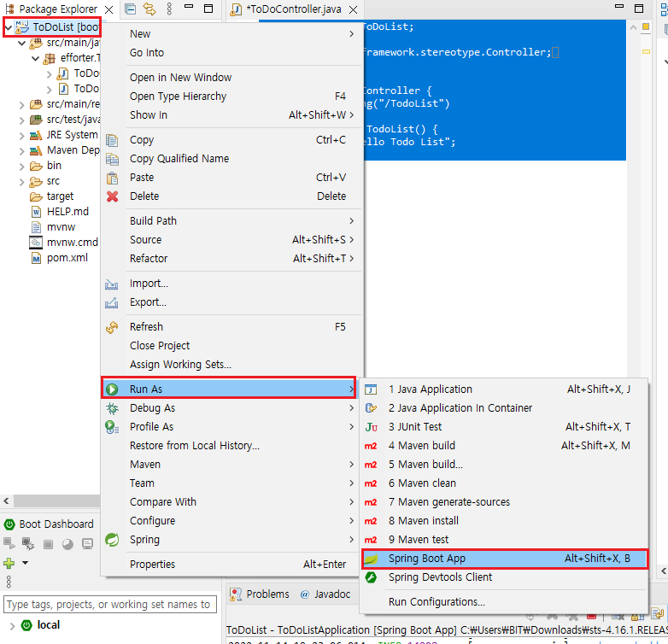Click Copy Qualified Name icon
The width and height of the screenshot is (668, 644).
[112, 159]
